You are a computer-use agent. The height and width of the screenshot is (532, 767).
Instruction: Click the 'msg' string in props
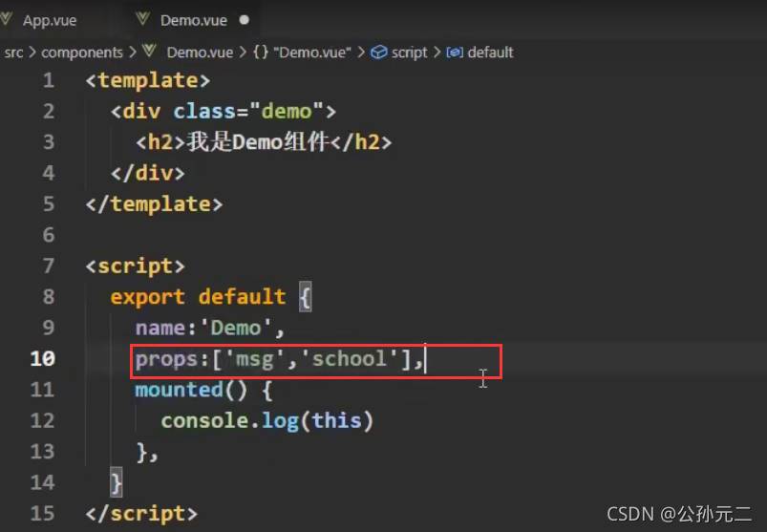(x=254, y=359)
